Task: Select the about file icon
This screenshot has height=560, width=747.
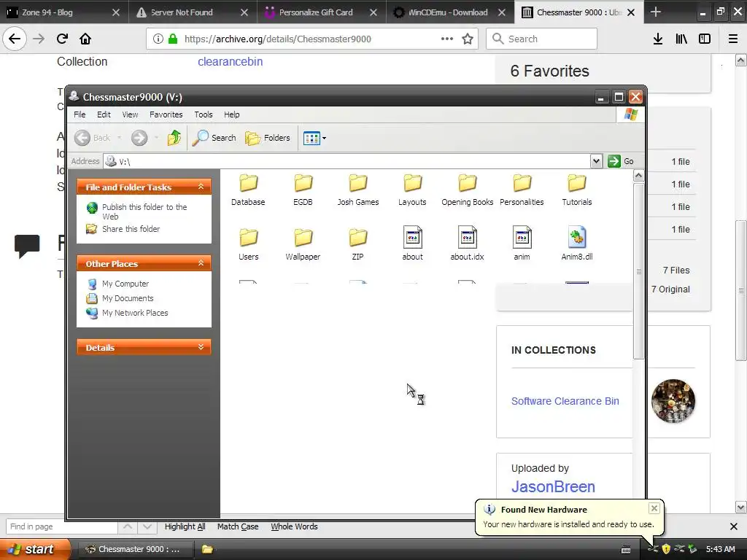Action: point(413,237)
